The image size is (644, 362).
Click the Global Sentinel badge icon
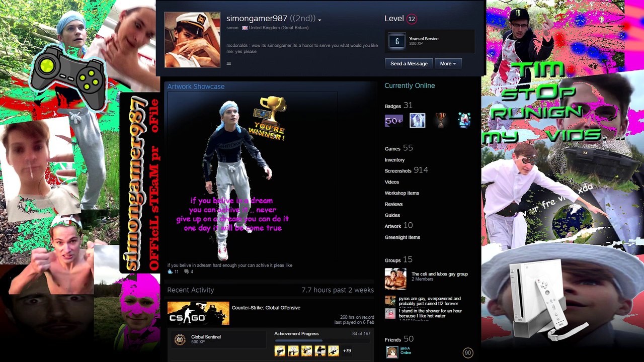tap(180, 340)
